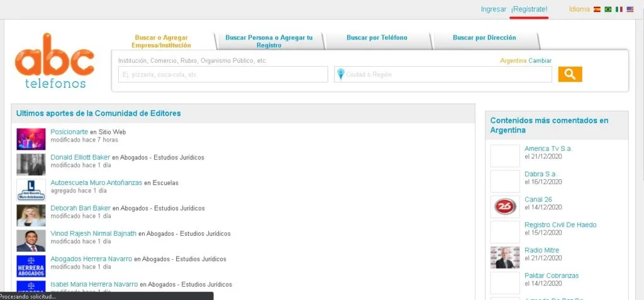This screenshot has width=644, height=300.
Task: Select the Brazilian flag language option
Action: click(x=608, y=9)
